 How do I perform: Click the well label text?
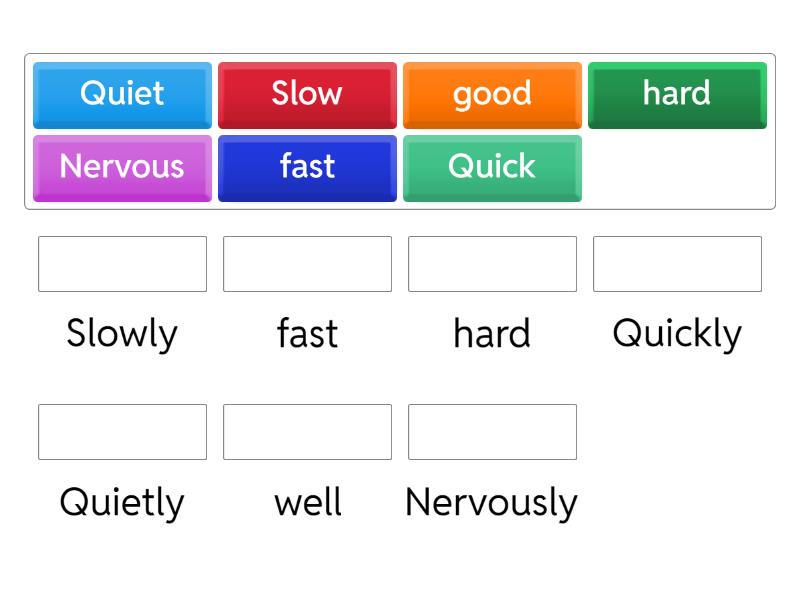click(307, 501)
